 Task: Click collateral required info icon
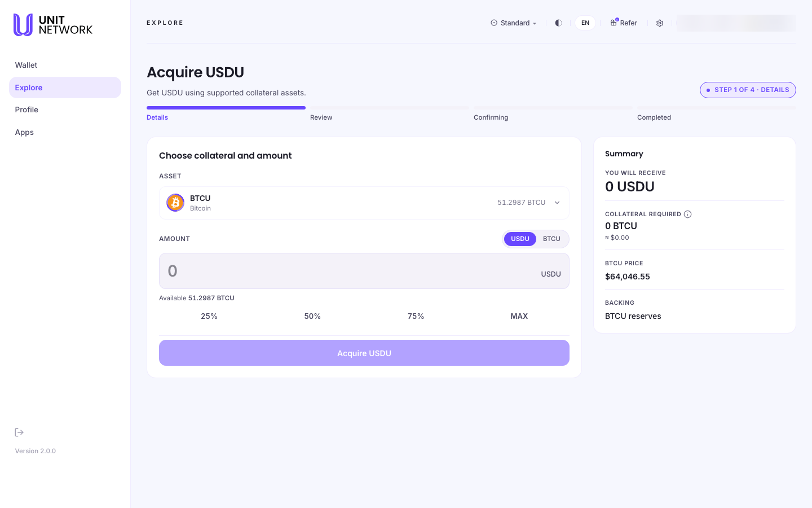(687, 214)
